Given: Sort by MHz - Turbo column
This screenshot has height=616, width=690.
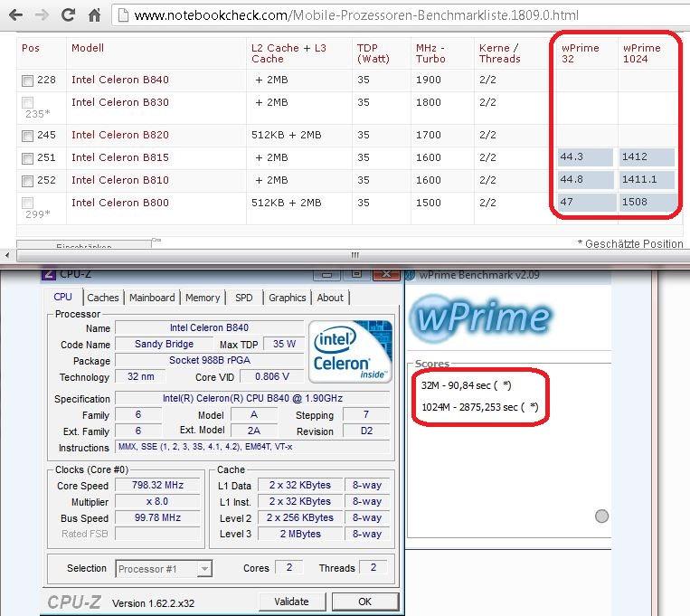Looking at the screenshot, I should point(430,53).
